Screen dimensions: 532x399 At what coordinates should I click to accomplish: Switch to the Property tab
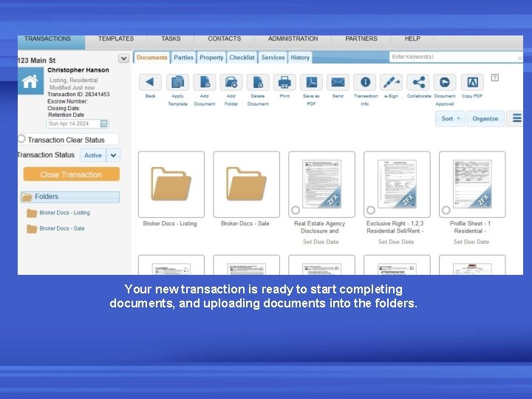211,58
